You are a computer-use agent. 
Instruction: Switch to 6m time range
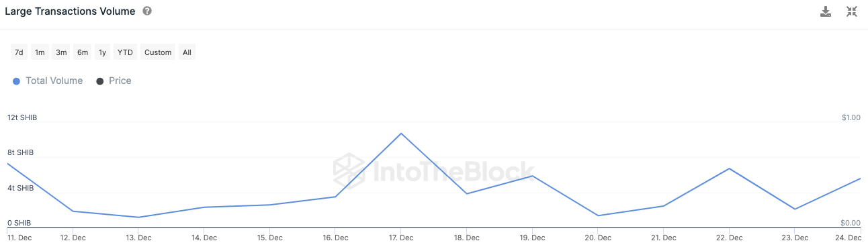[x=82, y=52]
